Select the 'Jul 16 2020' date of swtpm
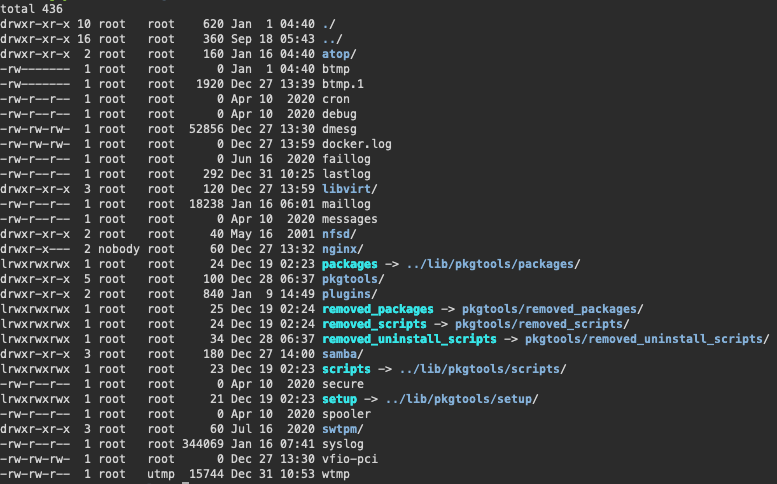777x484 pixels. pos(273,429)
